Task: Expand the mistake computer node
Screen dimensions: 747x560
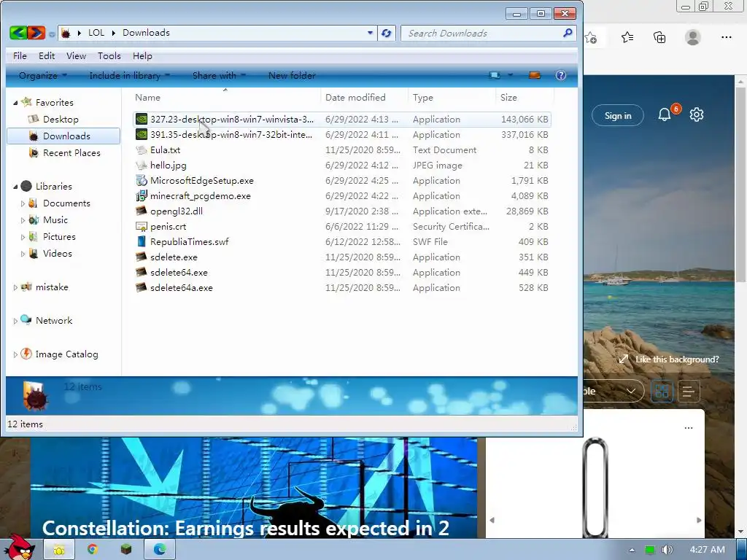Action: [x=15, y=287]
